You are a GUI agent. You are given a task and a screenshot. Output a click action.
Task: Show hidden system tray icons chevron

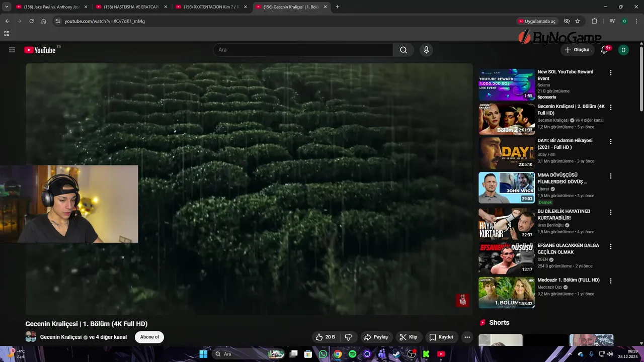point(570,354)
